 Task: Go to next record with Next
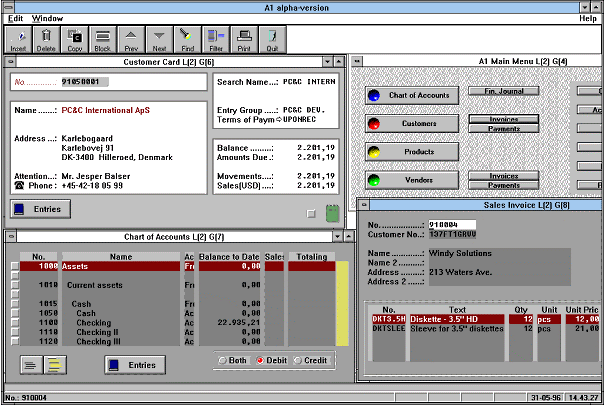click(x=159, y=38)
